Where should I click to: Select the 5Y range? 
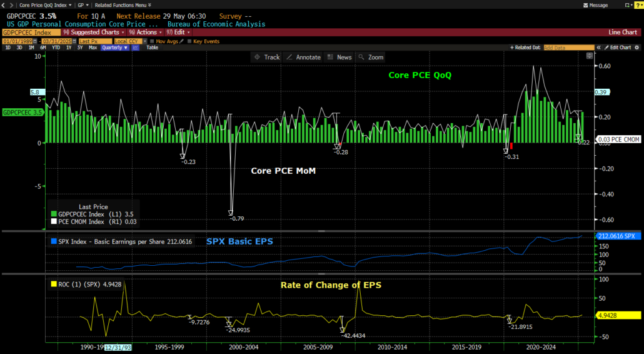click(x=80, y=48)
